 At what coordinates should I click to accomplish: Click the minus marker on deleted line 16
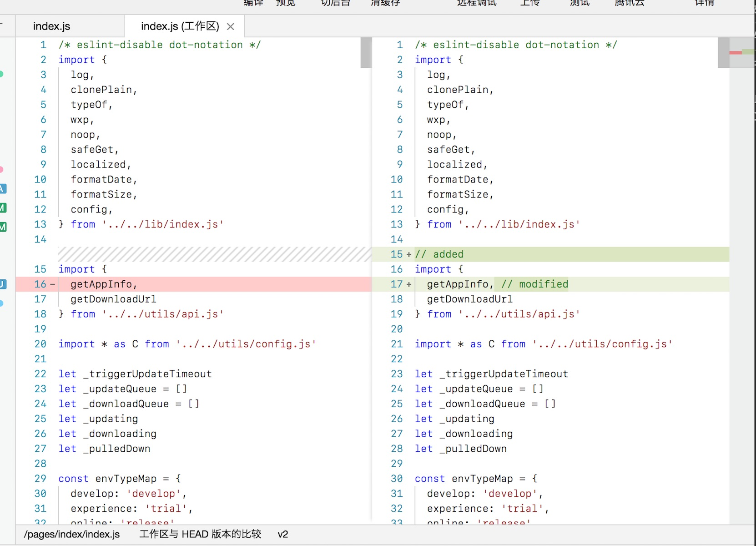coord(52,285)
